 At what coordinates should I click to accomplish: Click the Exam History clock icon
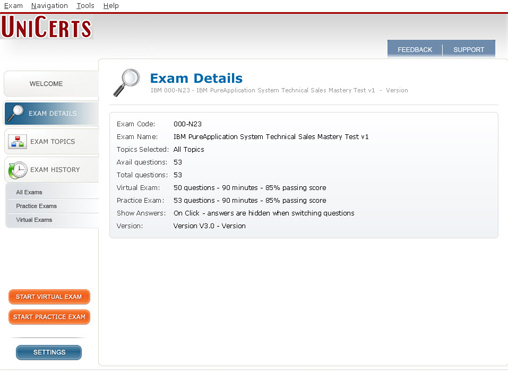pyautogui.click(x=17, y=170)
